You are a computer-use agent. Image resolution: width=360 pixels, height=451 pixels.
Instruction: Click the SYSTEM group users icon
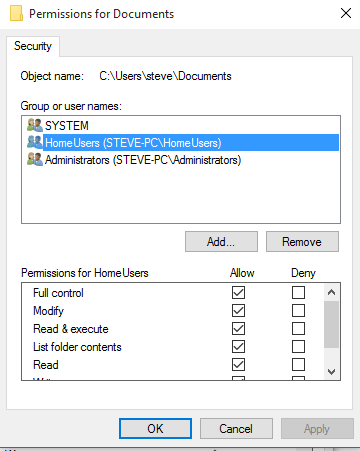(x=35, y=125)
